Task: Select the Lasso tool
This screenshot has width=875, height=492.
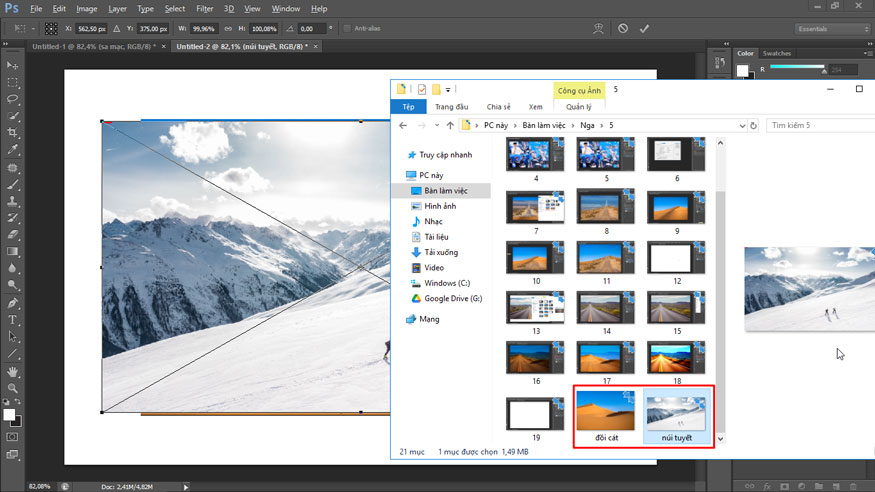Action: point(13,99)
